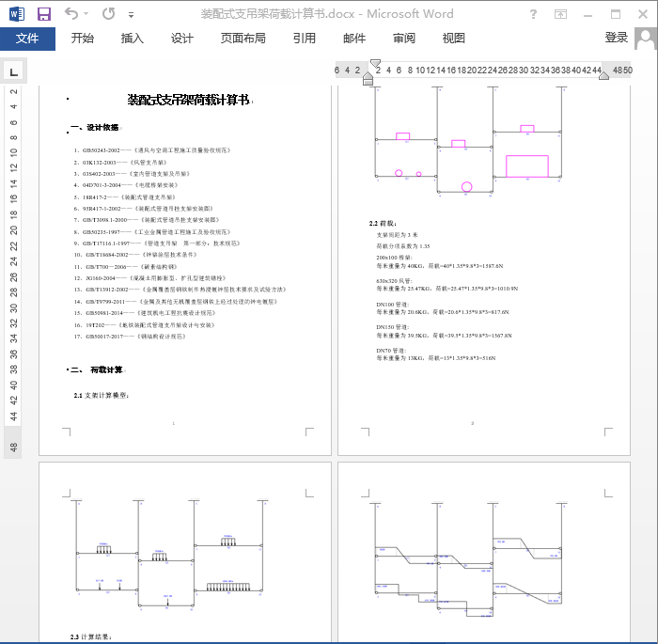Screen dimensions: 658x644
Task: Click the 登录 (Sign in) link
Action: tap(617, 38)
